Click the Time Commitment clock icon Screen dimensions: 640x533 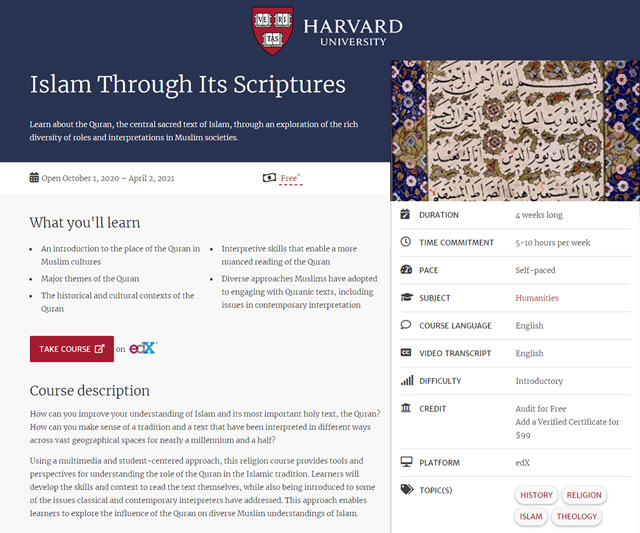point(405,242)
